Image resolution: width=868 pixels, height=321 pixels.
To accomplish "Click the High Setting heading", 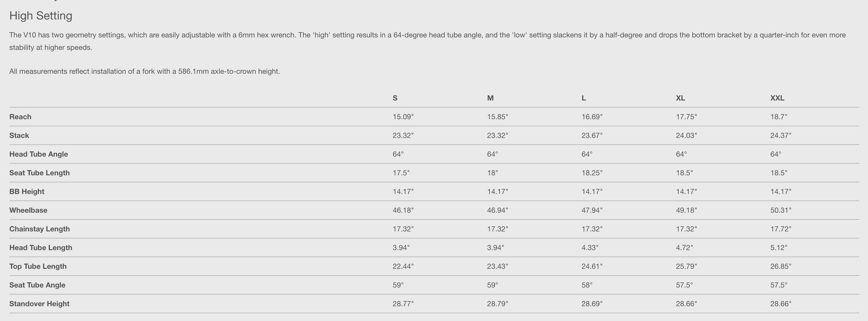I will (x=40, y=16).
